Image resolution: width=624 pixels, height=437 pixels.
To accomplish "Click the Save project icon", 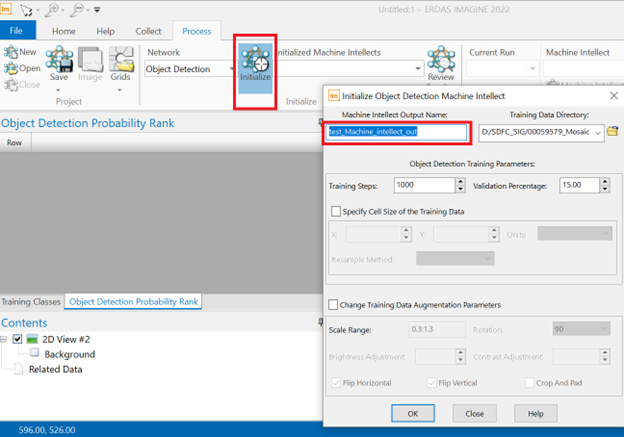I will tap(59, 66).
